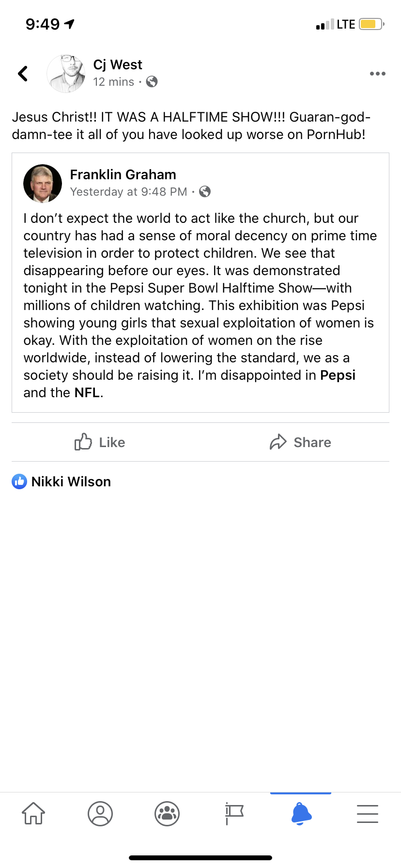Viewport: 401px width, 868px height.
Task: Tap globe icon next to Yesterday timestamp
Action: pyautogui.click(x=205, y=192)
